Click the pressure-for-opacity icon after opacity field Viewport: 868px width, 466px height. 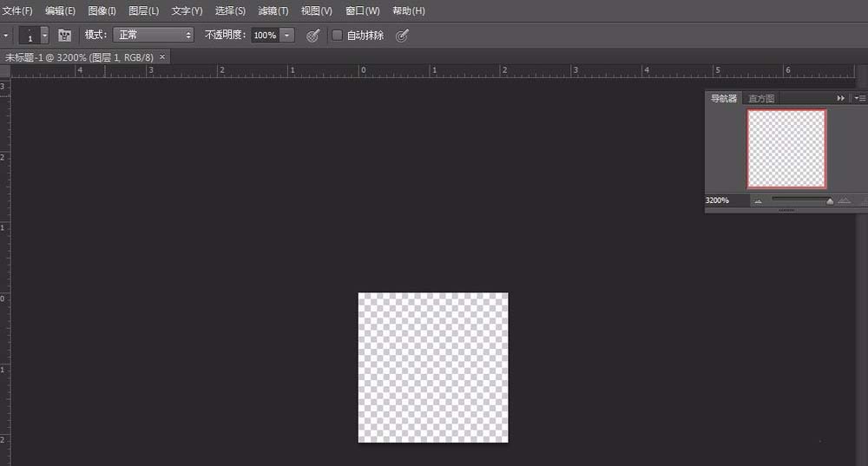click(313, 36)
